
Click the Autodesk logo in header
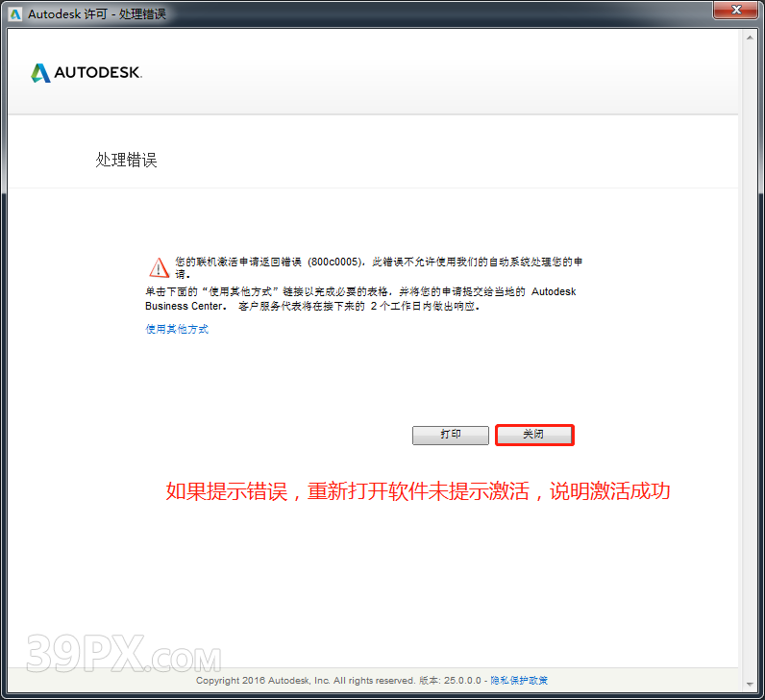(x=86, y=73)
